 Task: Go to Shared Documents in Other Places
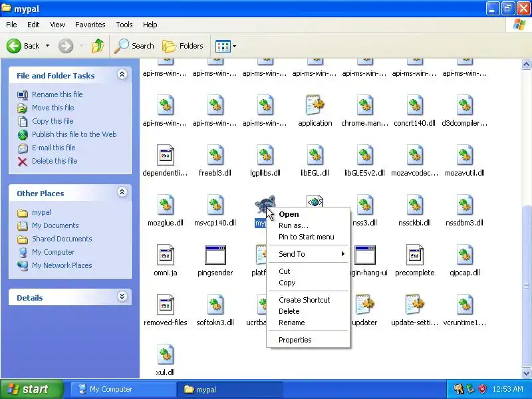(62, 239)
